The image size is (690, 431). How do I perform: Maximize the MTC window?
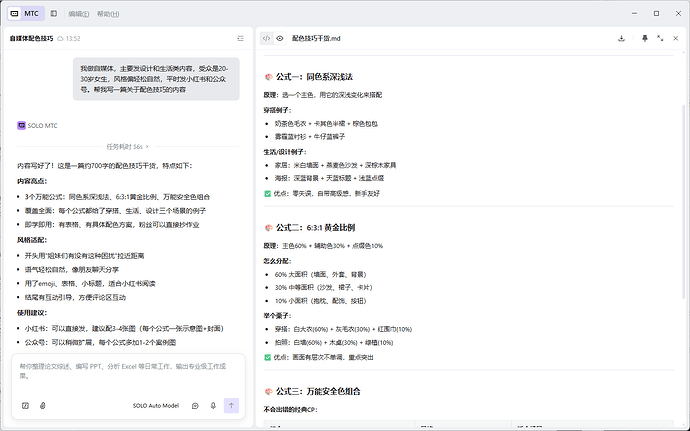point(656,14)
